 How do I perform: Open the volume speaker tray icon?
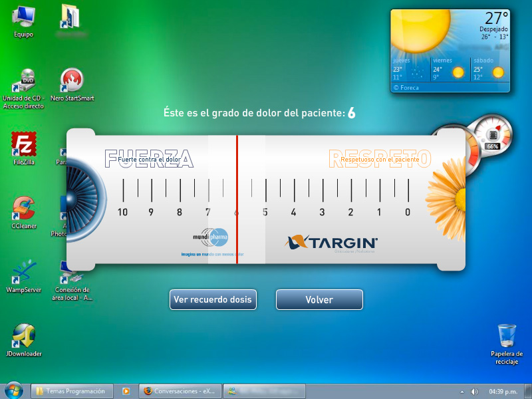click(474, 392)
